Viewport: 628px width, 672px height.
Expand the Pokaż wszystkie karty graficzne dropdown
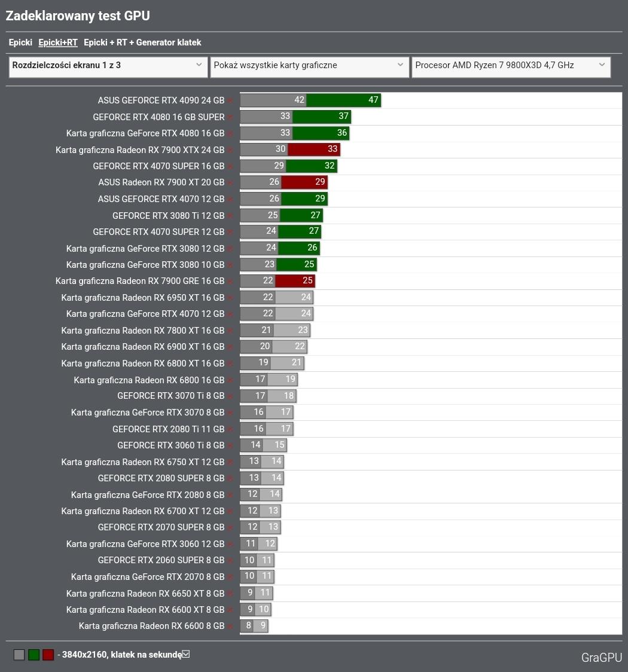click(309, 68)
